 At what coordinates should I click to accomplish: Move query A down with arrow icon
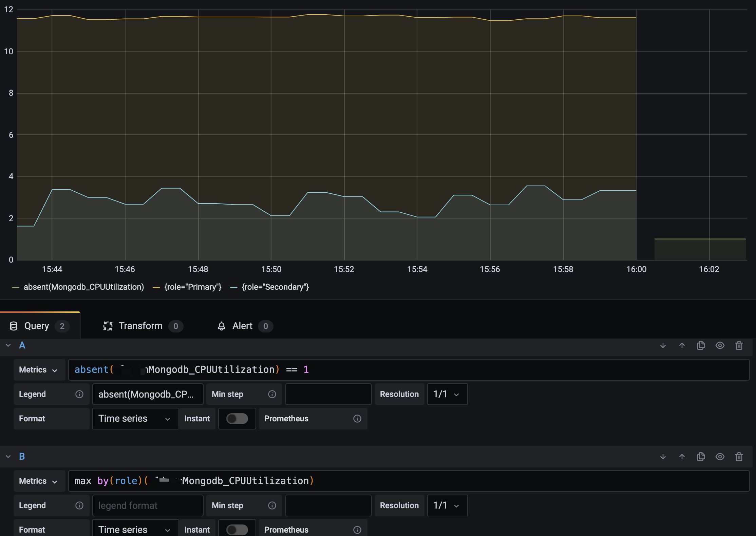click(x=663, y=346)
